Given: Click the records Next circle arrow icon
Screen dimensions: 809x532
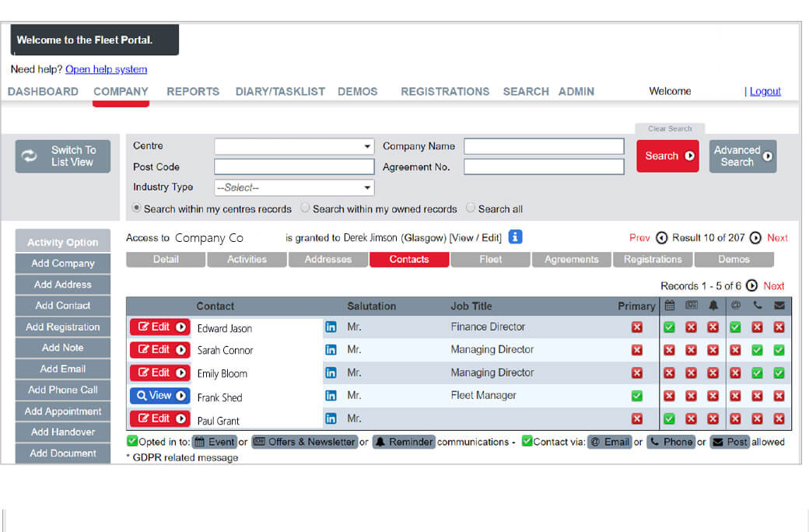Looking at the screenshot, I should (x=752, y=286).
